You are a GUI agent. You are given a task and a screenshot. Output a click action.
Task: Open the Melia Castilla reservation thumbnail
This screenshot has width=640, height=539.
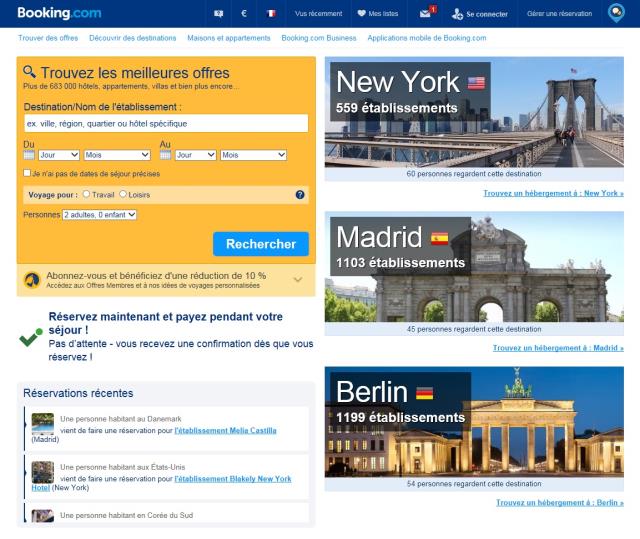coord(43,424)
